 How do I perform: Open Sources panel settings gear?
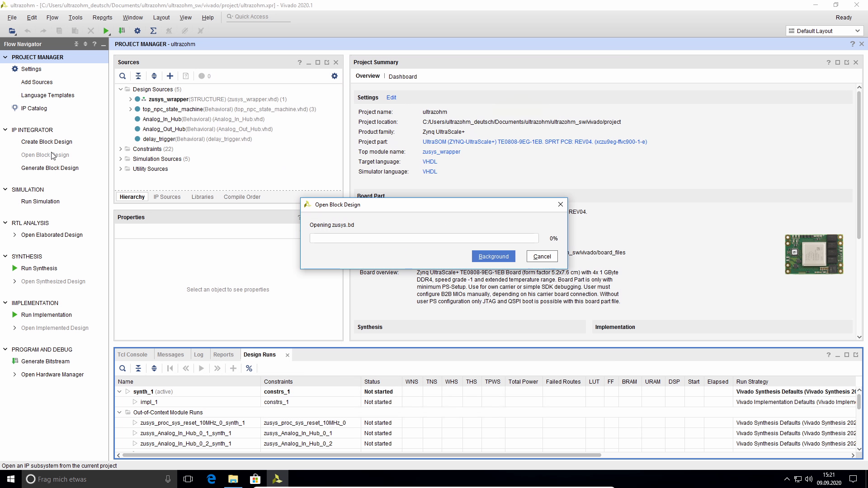[x=335, y=76]
